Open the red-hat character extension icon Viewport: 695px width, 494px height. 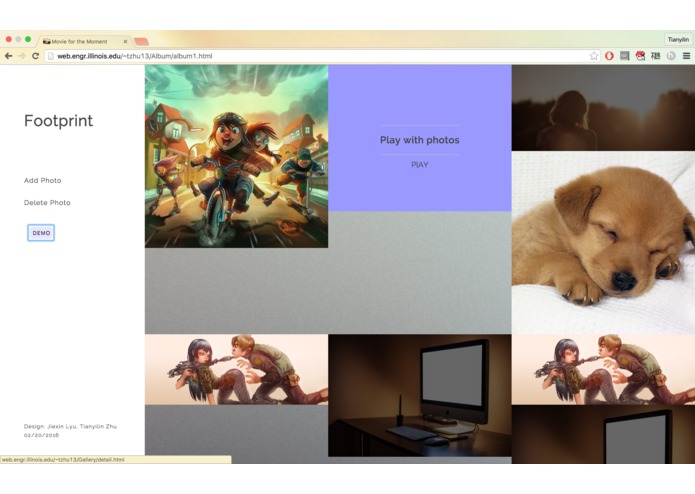tap(640, 56)
